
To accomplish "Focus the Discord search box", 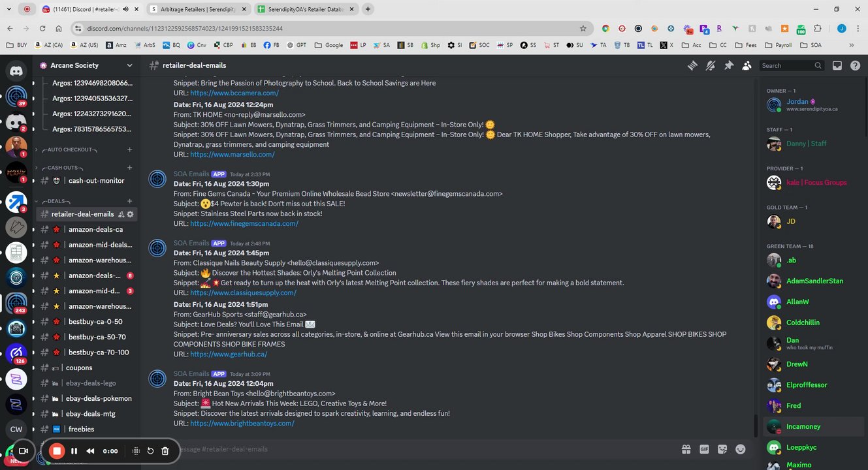I will tap(792, 65).
